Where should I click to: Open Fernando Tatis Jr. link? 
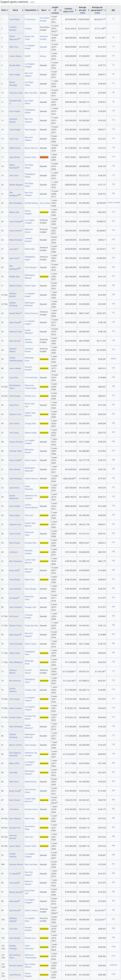(15, 102)
